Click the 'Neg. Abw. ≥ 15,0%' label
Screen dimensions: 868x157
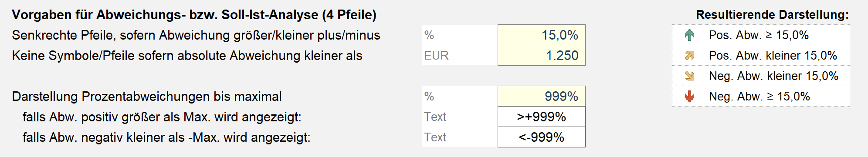pyautogui.click(x=759, y=97)
